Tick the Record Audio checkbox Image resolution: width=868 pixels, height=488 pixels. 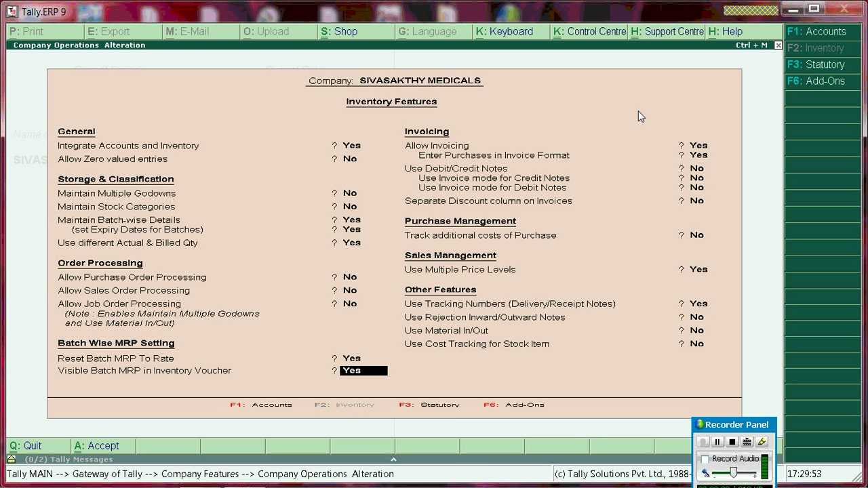pyautogui.click(x=705, y=459)
